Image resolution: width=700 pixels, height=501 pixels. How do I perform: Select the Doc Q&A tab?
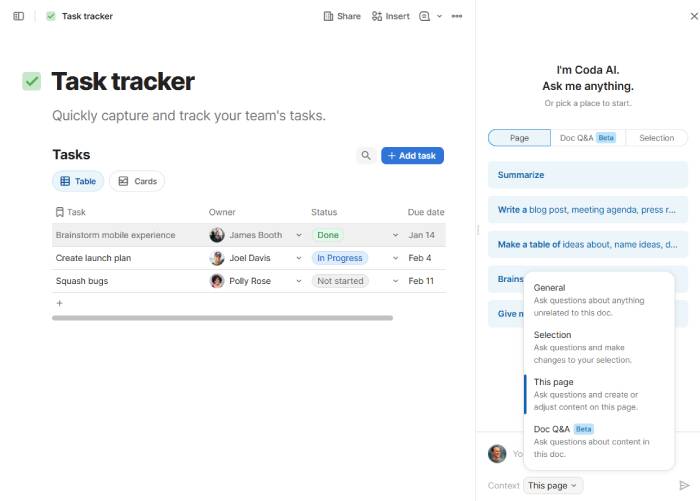588,138
